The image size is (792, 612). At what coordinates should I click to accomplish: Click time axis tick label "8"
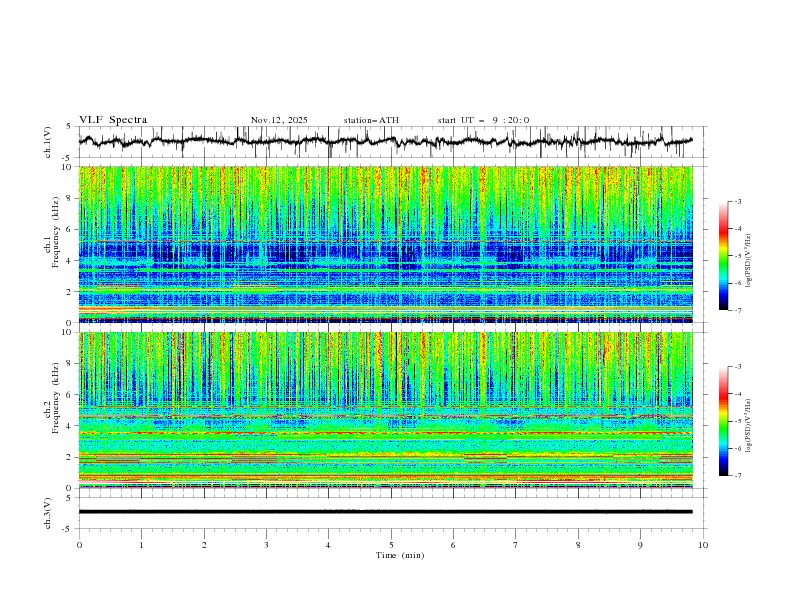(x=578, y=545)
